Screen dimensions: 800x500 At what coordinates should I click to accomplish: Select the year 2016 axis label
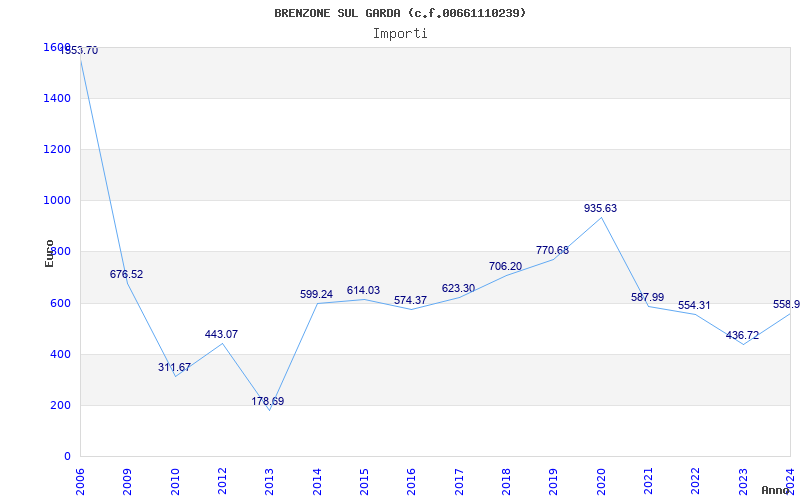pos(411,482)
